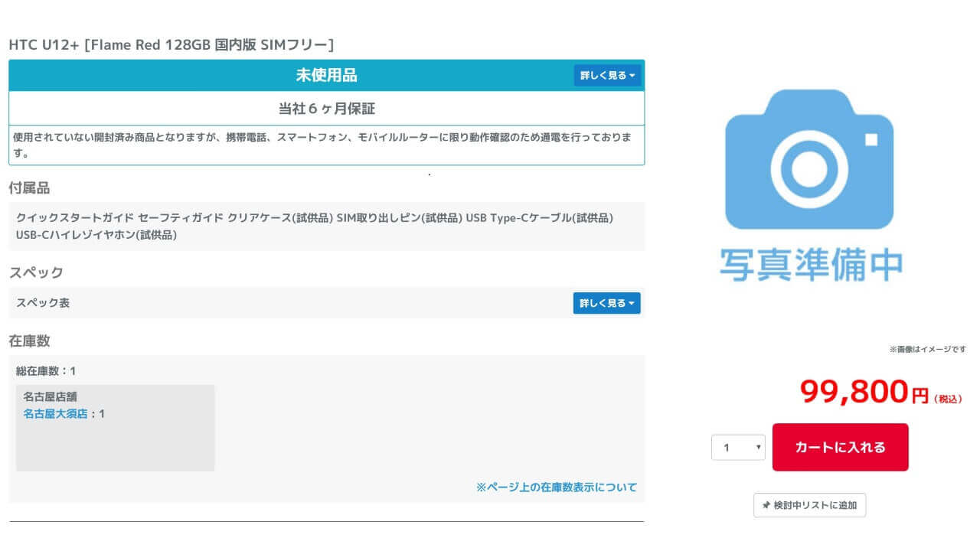Open ※ページ上の在庫数表示について link
This screenshot has height=551, width=980.
tap(557, 487)
